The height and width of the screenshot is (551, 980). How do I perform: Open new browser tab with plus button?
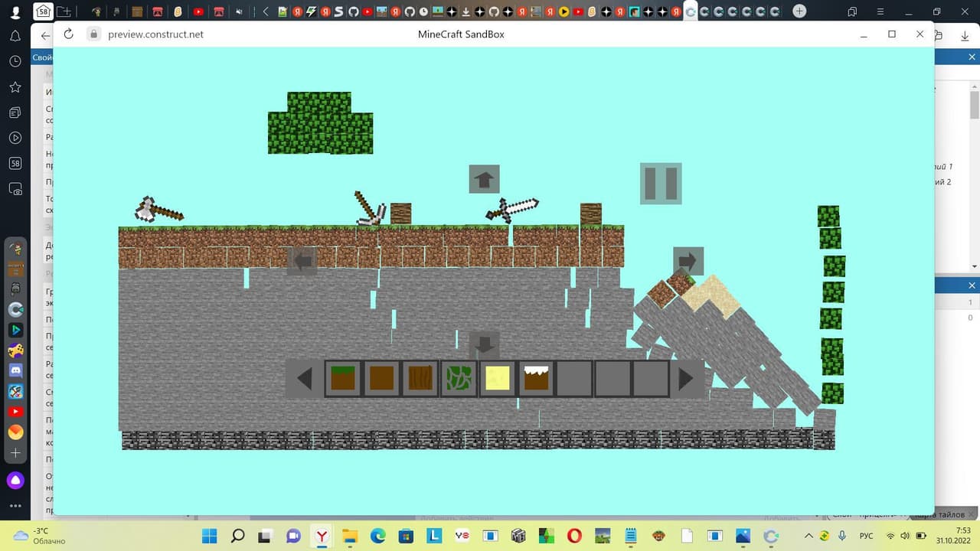tap(799, 11)
